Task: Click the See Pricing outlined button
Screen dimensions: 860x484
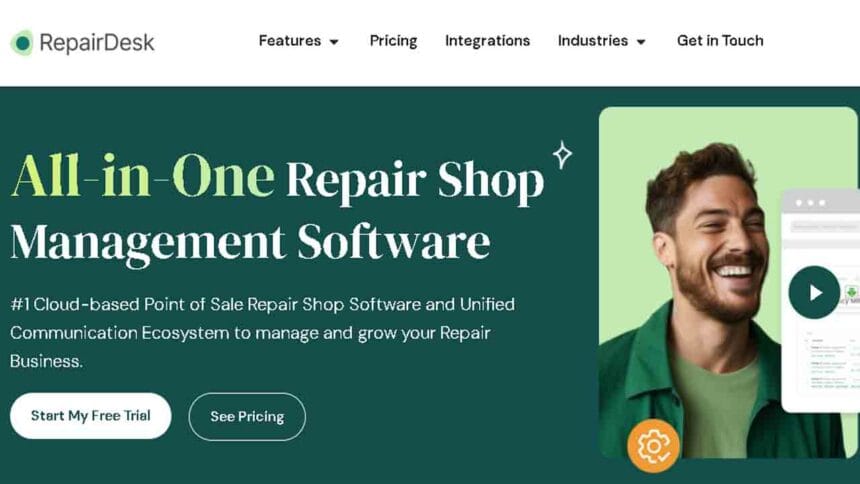Action: pyautogui.click(x=247, y=417)
